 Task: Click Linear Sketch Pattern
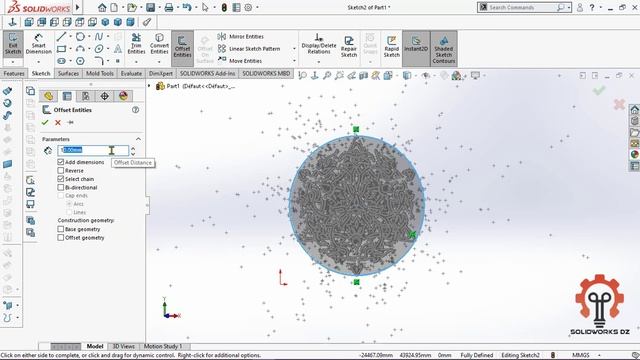pyautogui.click(x=249, y=49)
